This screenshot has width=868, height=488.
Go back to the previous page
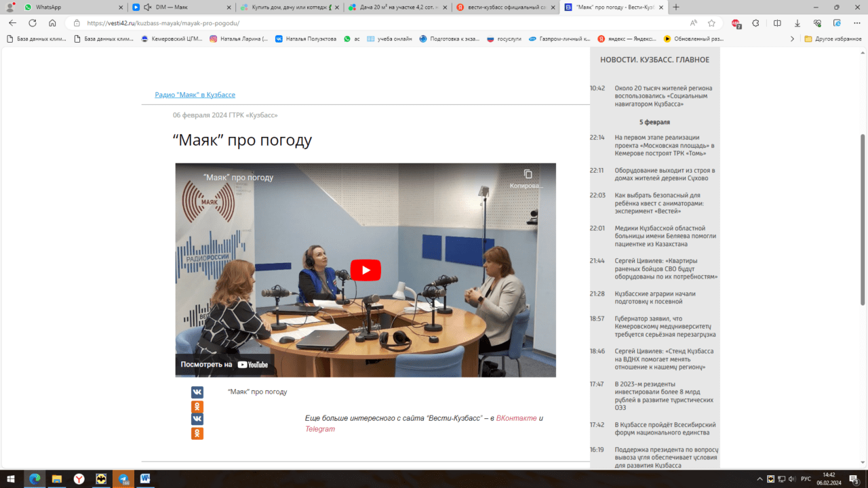click(12, 22)
